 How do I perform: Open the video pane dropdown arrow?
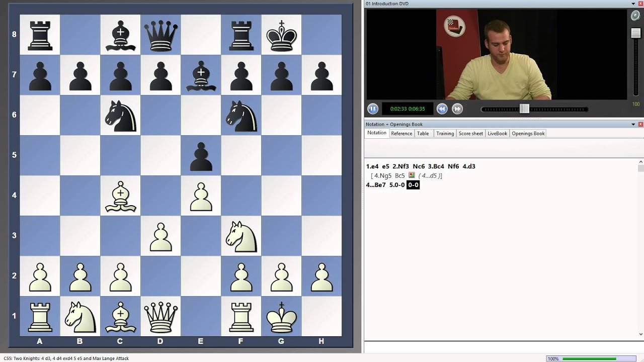click(x=633, y=4)
